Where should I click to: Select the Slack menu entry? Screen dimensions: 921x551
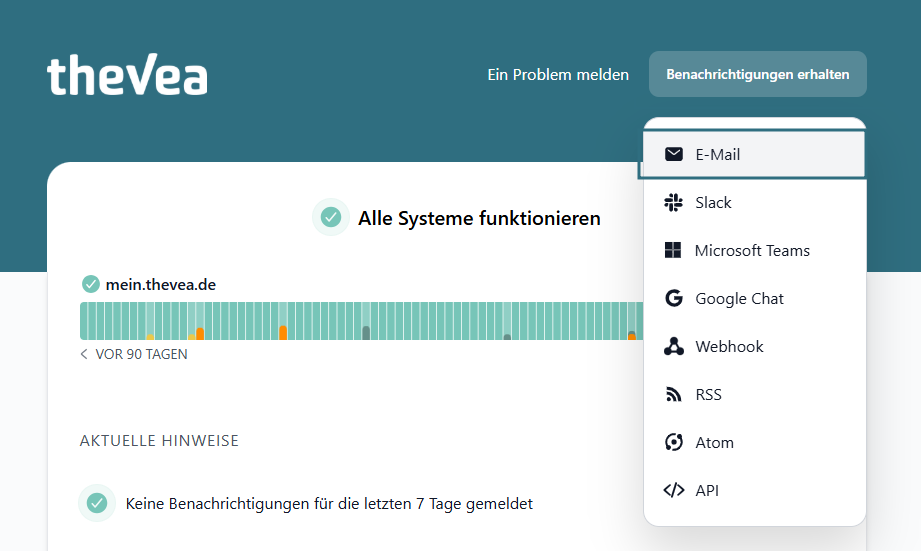tap(713, 202)
